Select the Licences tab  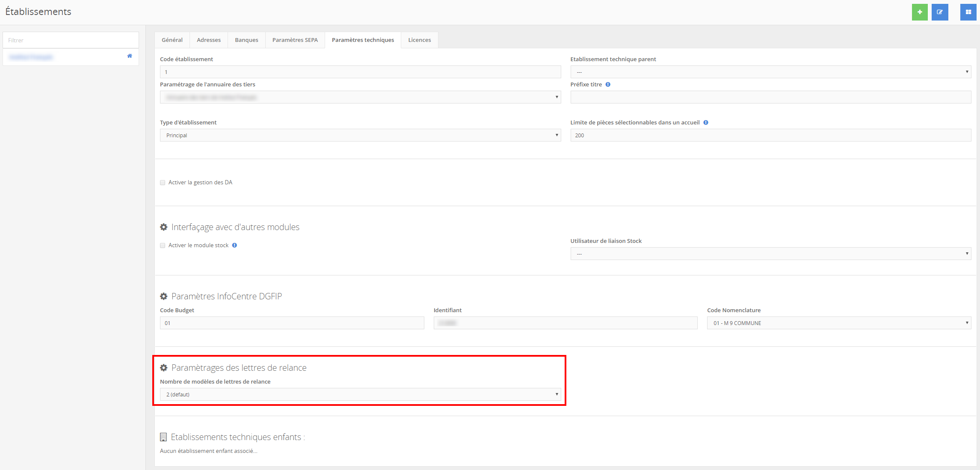tap(419, 40)
